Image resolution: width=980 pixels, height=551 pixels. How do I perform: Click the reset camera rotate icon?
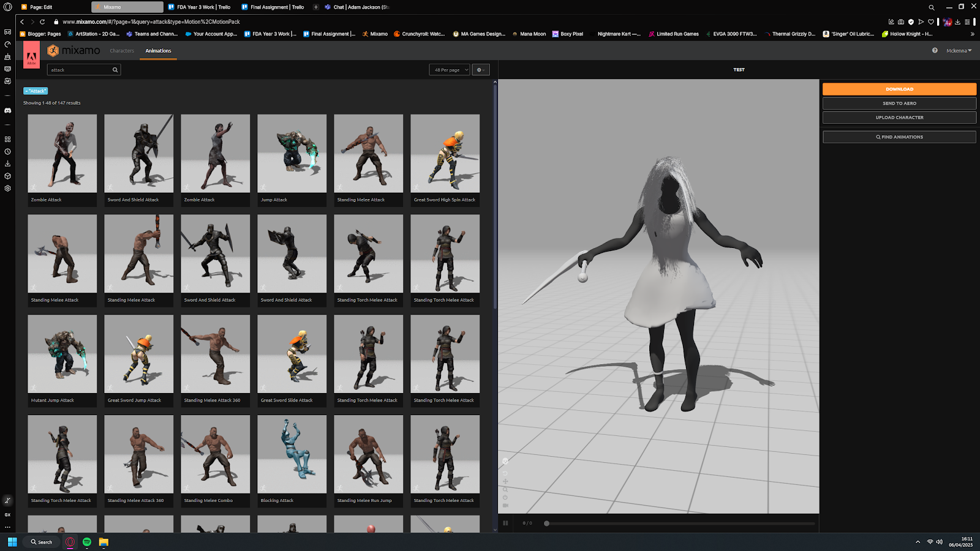[x=505, y=473]
